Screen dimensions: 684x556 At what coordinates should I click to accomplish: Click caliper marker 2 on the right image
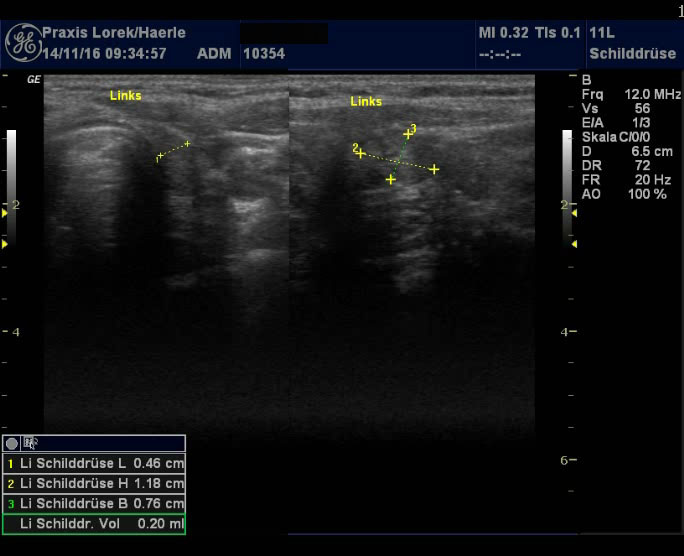(x=359, y=152)
